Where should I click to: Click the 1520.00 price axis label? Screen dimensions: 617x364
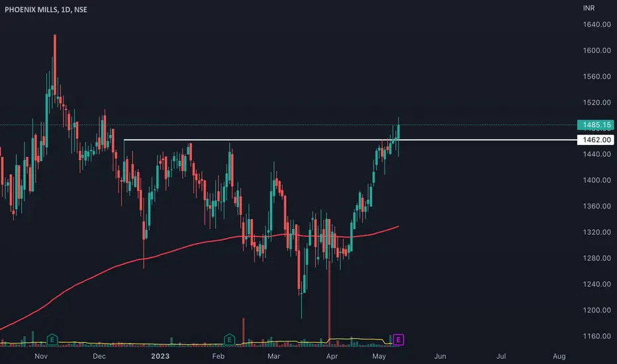point(596,103)
